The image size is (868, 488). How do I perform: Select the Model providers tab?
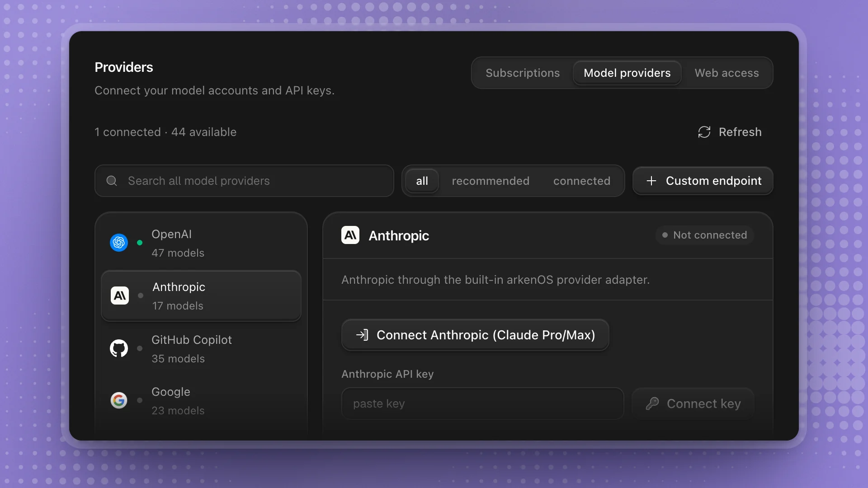point(627,73)
